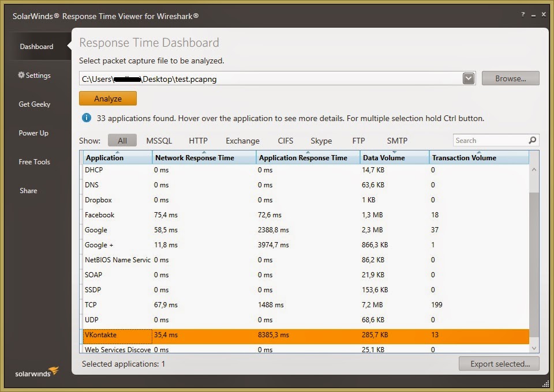The height and width of the screenshot is (392, 554).
Task: Open the Share section
Action: coord(28,191)
